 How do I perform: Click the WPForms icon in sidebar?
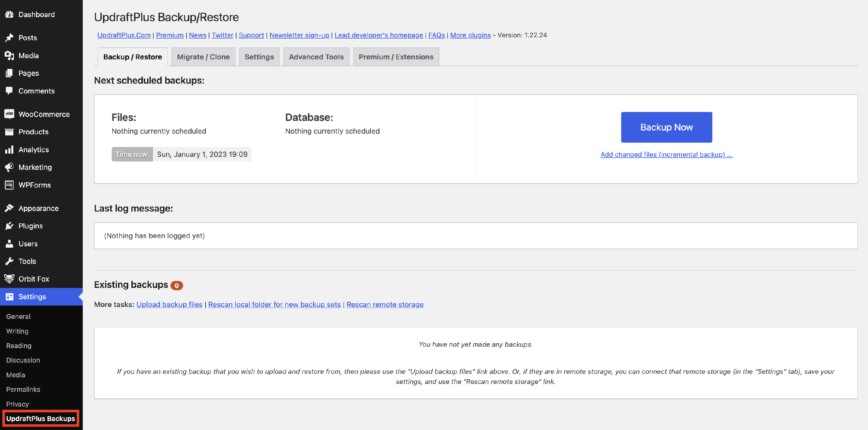click(10, 185)
